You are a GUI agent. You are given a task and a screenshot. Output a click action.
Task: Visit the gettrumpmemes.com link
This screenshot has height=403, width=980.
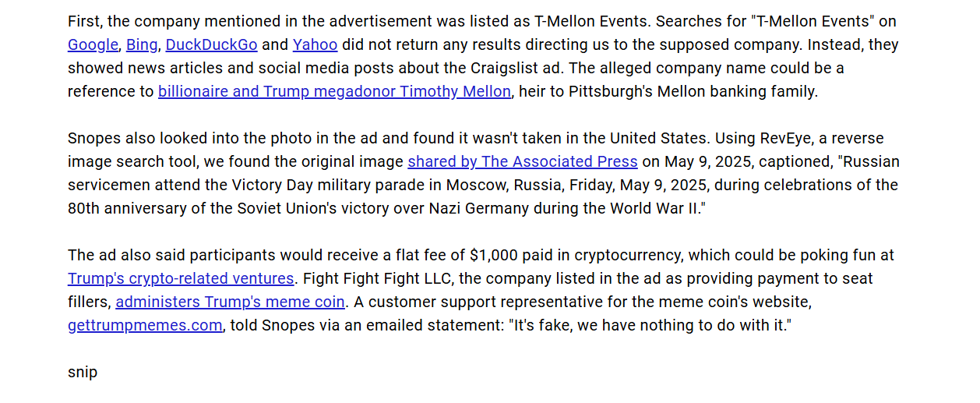pos(145,326)
